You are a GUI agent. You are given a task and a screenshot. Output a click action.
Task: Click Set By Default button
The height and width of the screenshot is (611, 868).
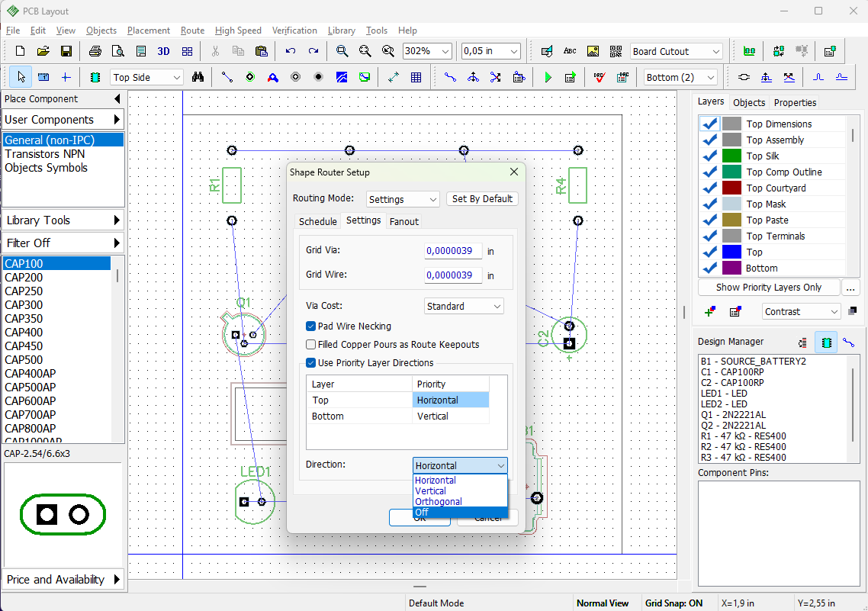pyautogui.click(x=482, y=198)
